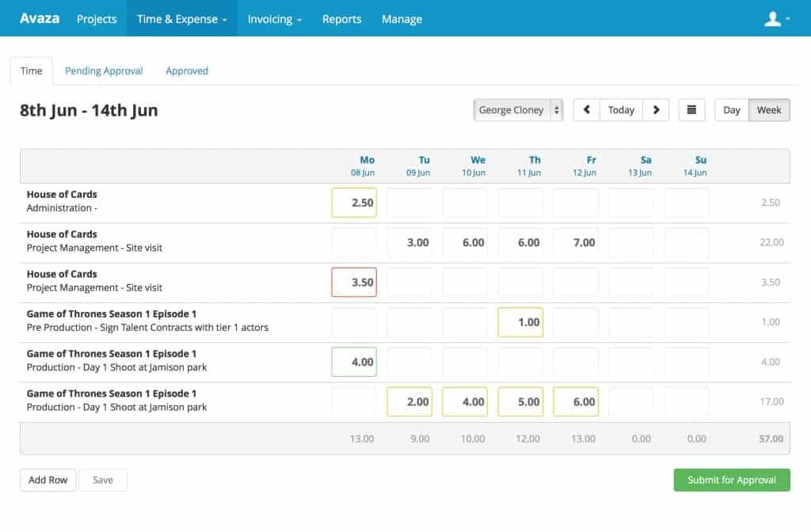Advance to the next week arrow
Screen dimensions: 811x532
tap(656, 109)
